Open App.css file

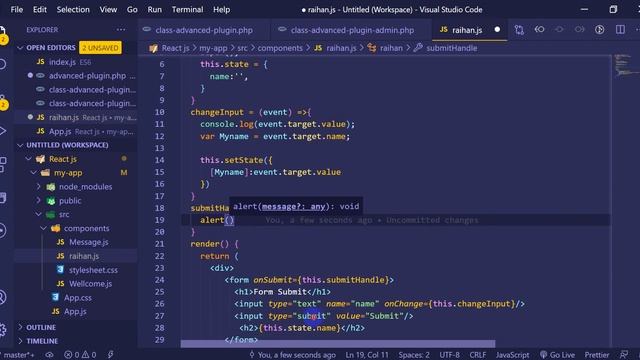pos(76,298)
